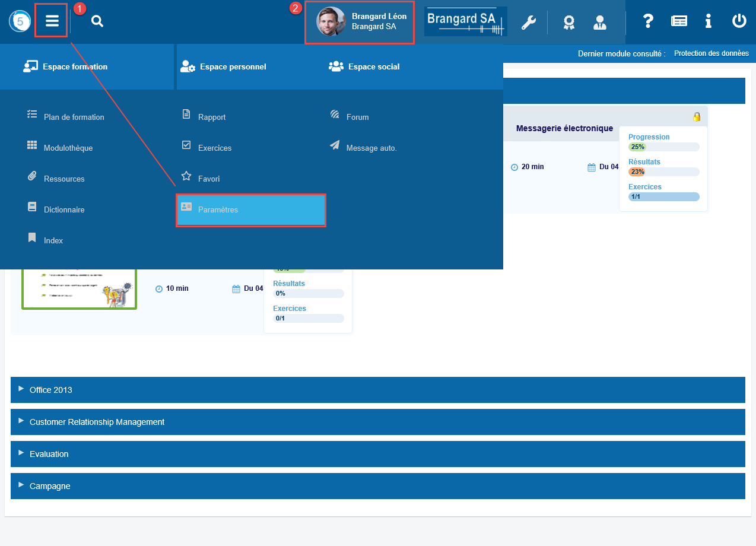Click the Brangard SA company logo
Screen dimensions: 756x546
click(465, 22)
